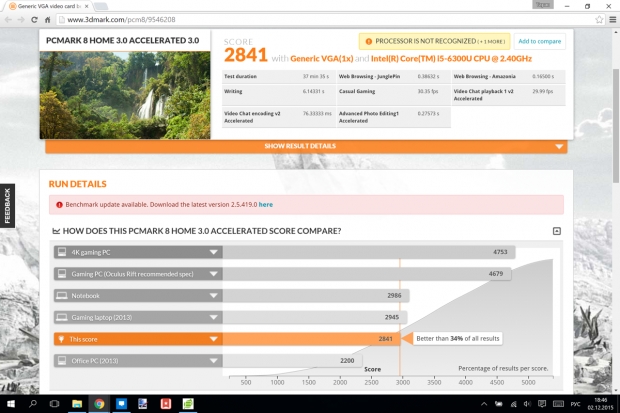Click the Gaming laptop (2013) laptop icon
The height and width of the screenshot is (413, 620).
(x=62, y=317)
